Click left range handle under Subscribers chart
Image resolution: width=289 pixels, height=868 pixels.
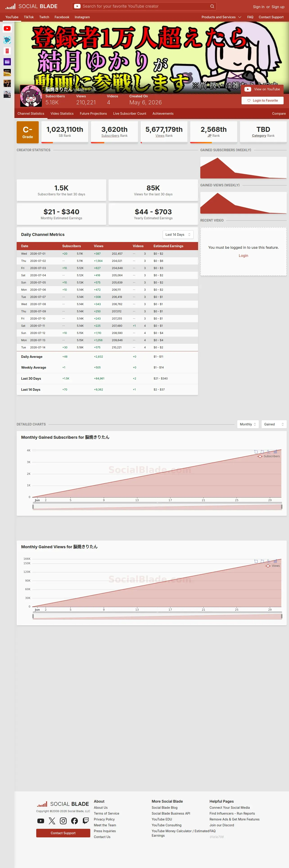[x=33, y=507]
